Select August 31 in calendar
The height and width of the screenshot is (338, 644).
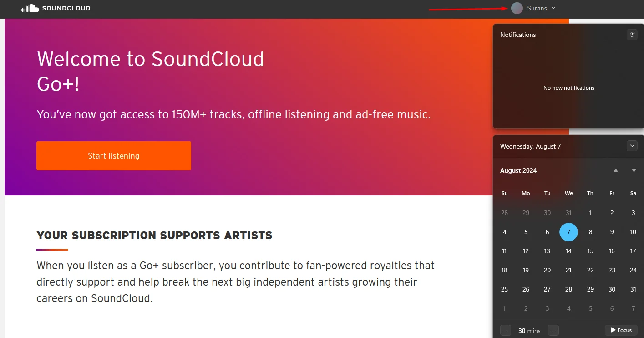(x=633, y=289)
